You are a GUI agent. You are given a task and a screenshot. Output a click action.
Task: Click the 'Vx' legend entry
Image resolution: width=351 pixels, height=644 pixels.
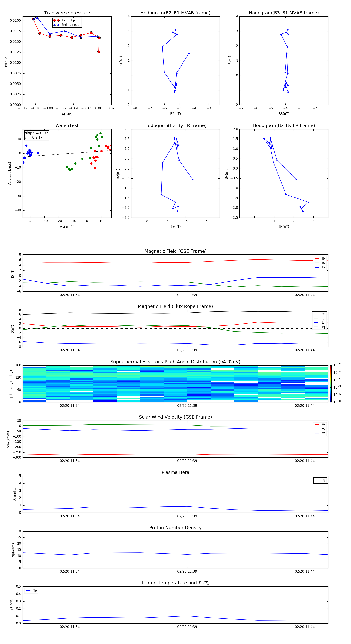pyautogui.click(x=320, y=424)
